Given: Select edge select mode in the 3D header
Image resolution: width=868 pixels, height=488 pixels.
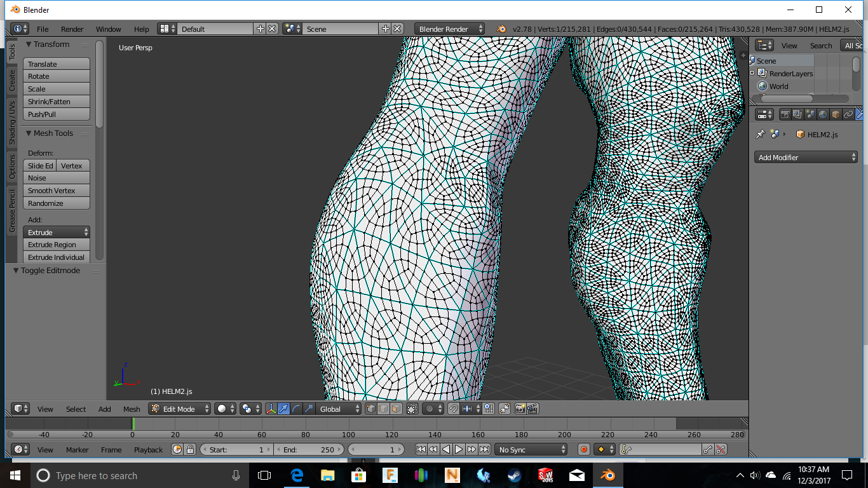Looking at the screenshot, I should 383,409.
